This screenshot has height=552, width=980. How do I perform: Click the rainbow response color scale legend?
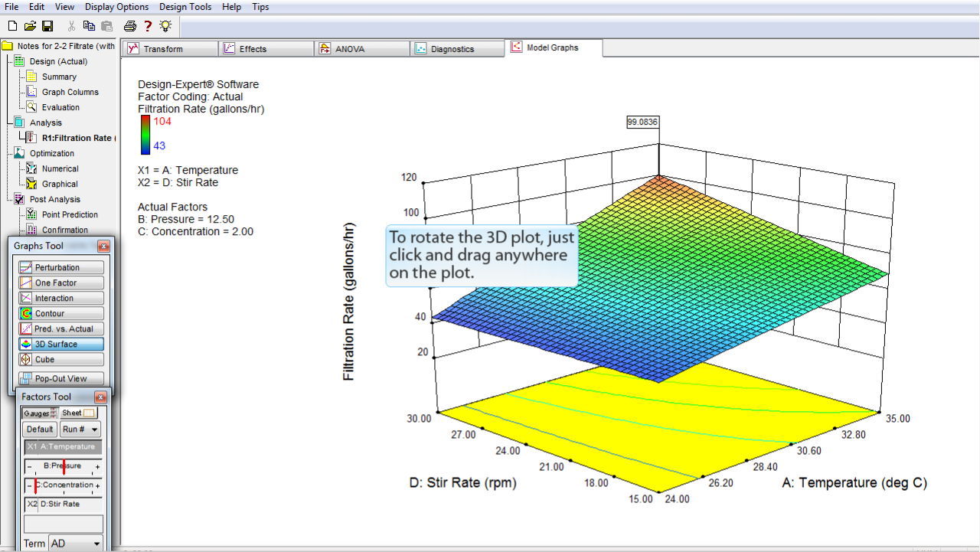[145, 133]
